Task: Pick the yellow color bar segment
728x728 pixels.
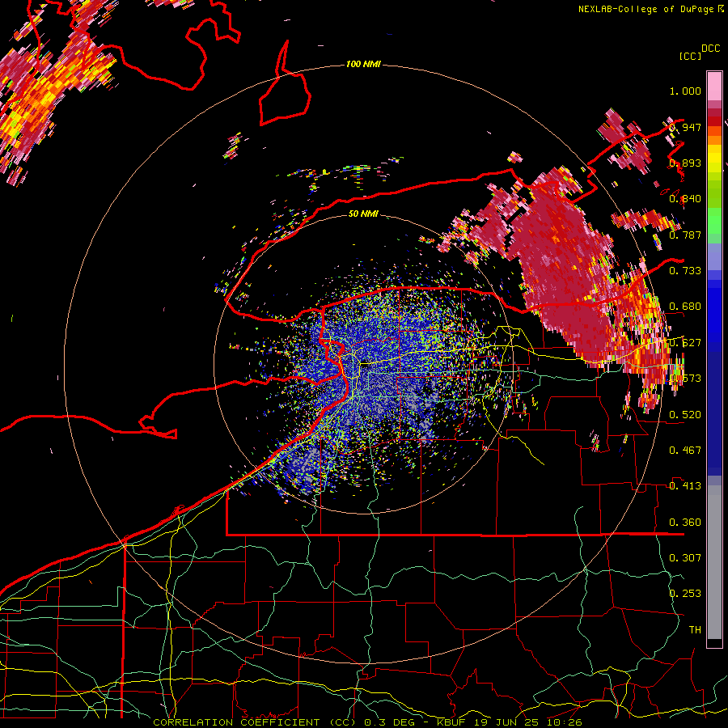Action: 714,159
